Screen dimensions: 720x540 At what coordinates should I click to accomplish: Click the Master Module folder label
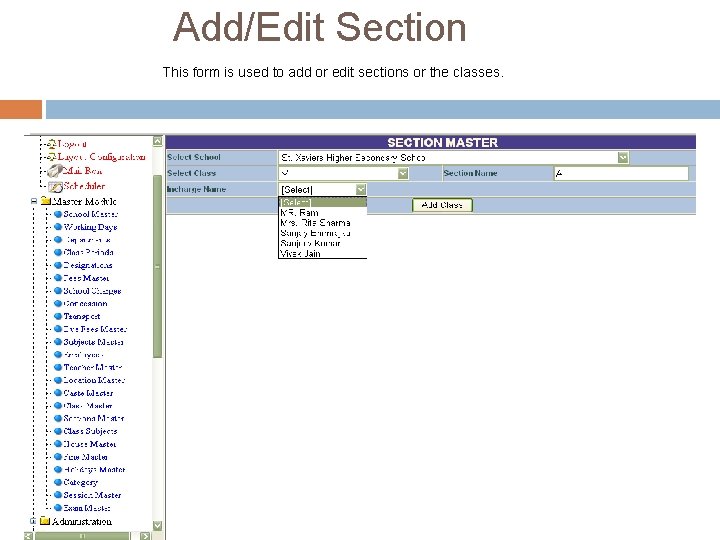tap(84, 201)
